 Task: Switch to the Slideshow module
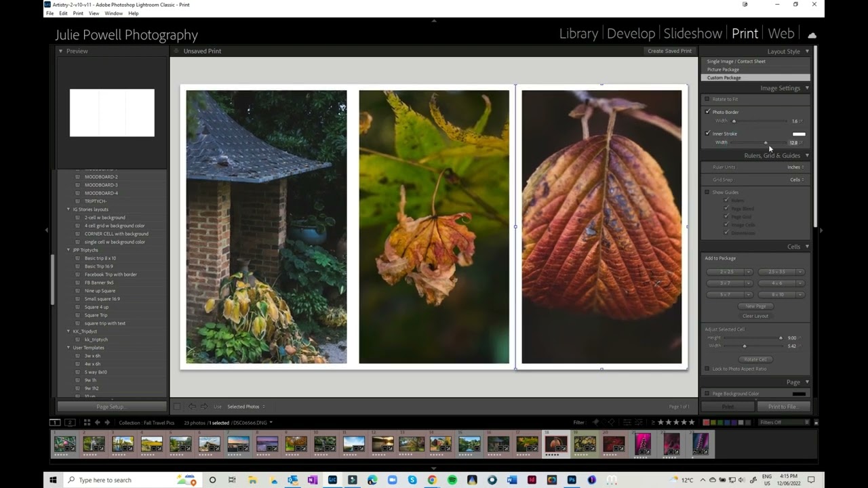tap(692, 34)
